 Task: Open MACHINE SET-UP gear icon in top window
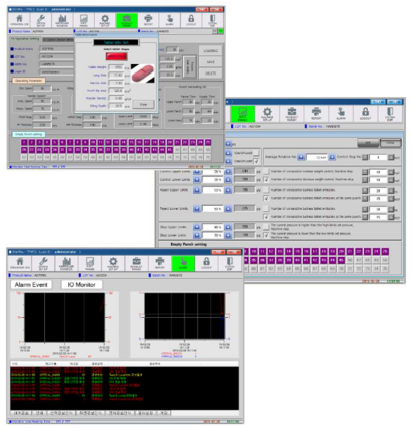(x=105, y=20)
